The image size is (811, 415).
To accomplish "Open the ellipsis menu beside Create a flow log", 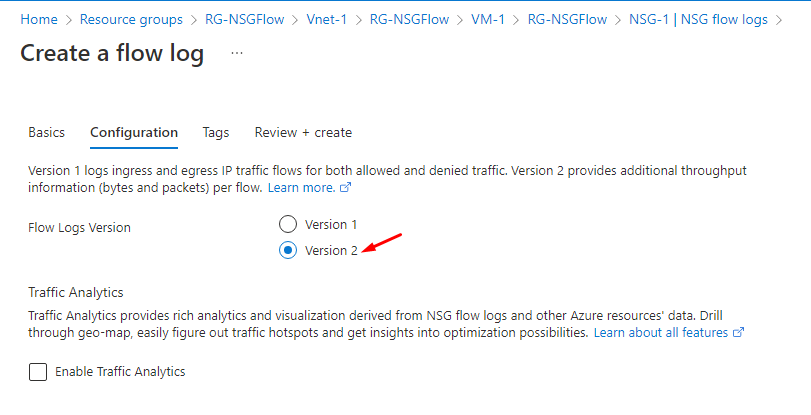I will coord(237,53).
